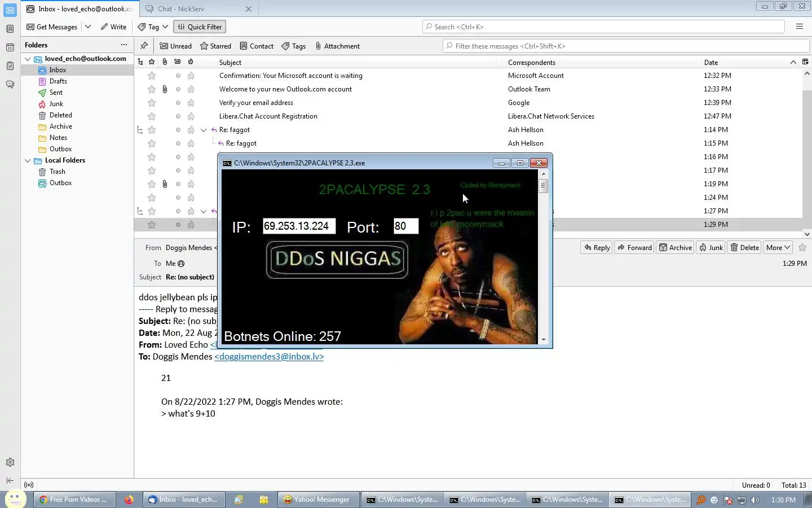The height and width of the screenshot is (508, 812).
Task: Click the Windows Start orb
Action: click(15, 500)
